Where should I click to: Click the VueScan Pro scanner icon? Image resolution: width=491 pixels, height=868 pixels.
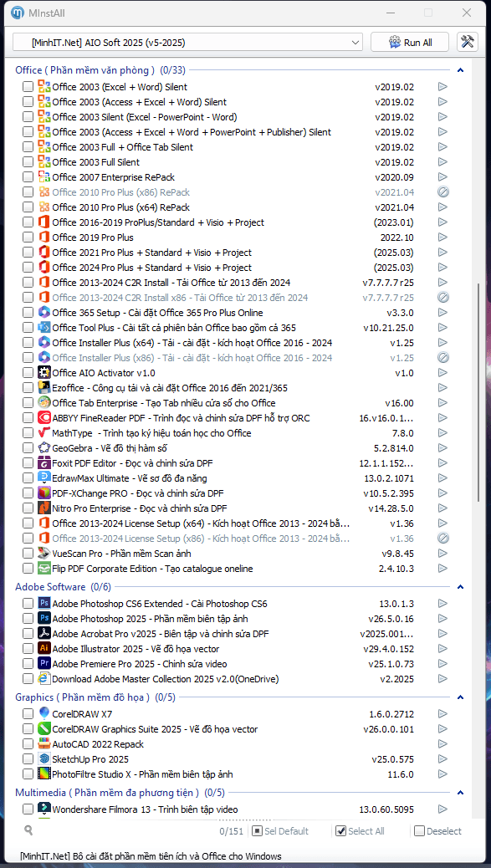tap(43, 553)
